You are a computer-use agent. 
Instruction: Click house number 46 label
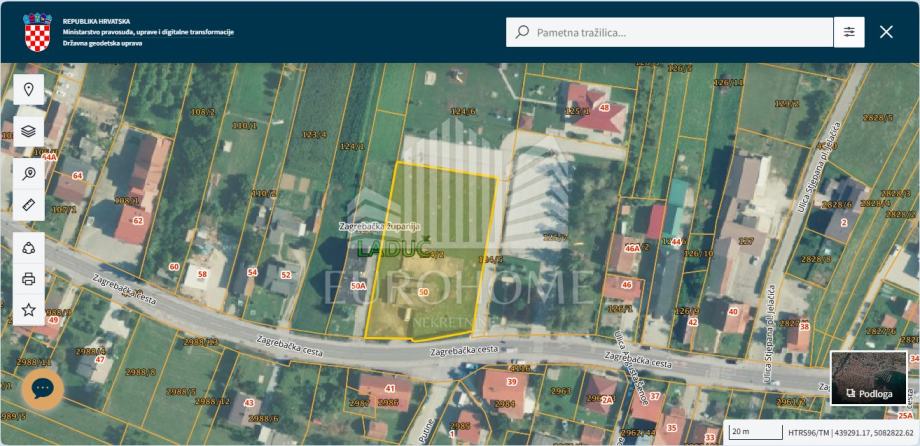pos(627,285)
